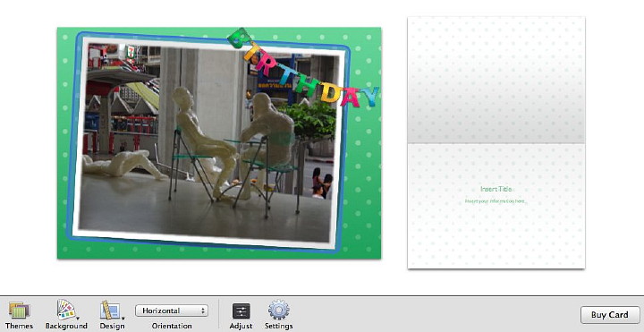
Task: Expand the Background dropdown arrow
Action: point(78,318)
